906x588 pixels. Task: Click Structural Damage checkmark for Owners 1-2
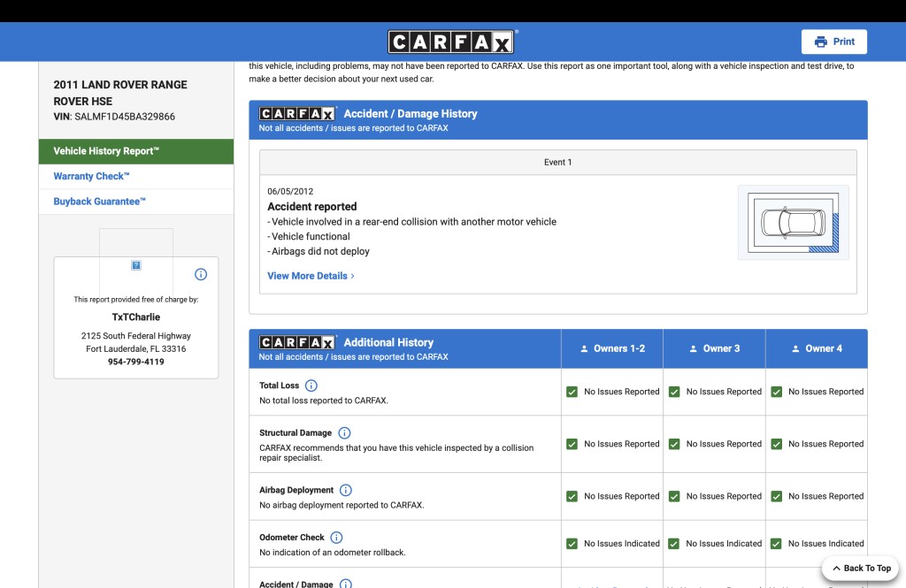(572, 444)
